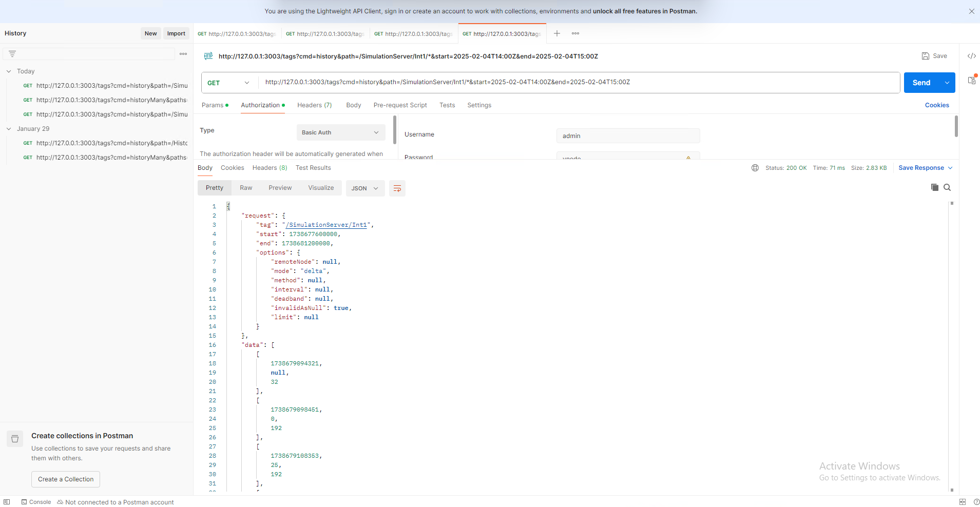Select the Pretty view
The image size is (980, 507).
click(215, 188)
